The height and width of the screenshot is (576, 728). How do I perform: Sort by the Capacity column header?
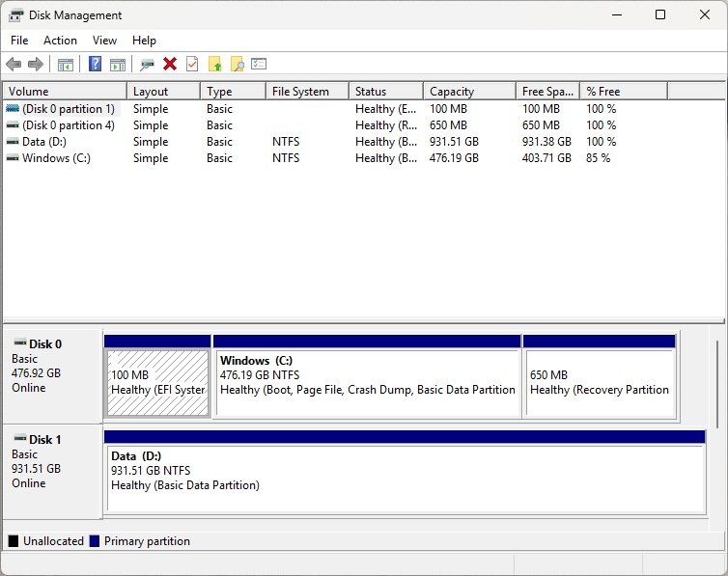click(470, 92)
